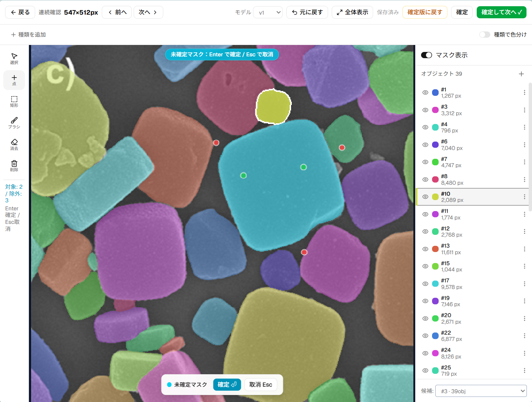Screen dimensions: 532x402
Task: Add a new object with plus icon
Action: [521, 74]
